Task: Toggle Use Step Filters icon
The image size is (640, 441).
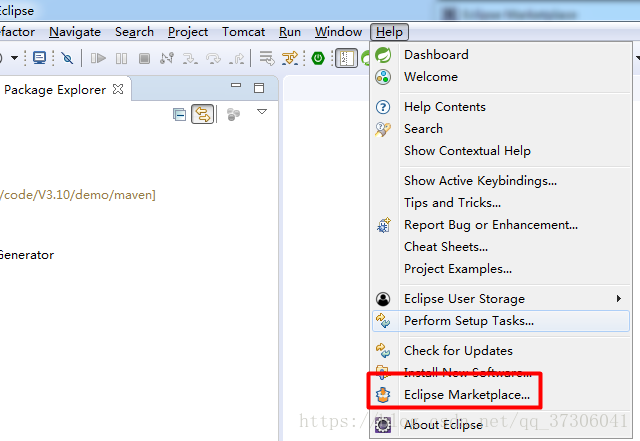Action: click(x=290, y=58)
